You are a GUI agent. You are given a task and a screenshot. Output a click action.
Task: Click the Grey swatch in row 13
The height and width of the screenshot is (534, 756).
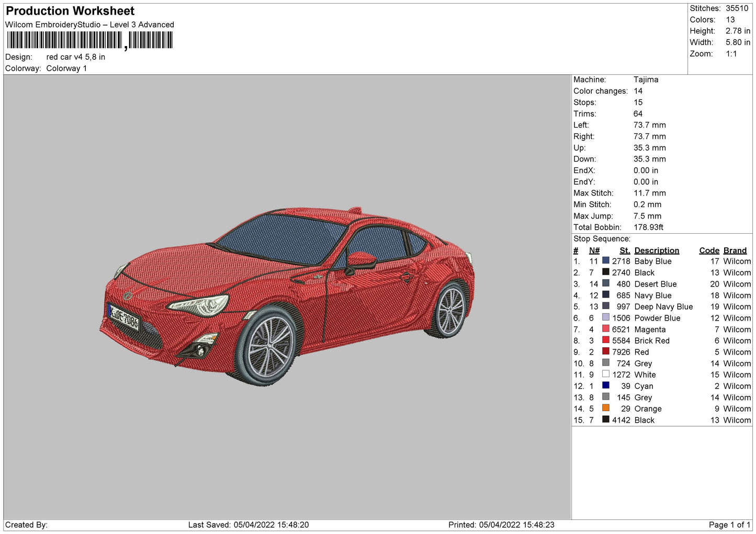(x=606, y=397)
